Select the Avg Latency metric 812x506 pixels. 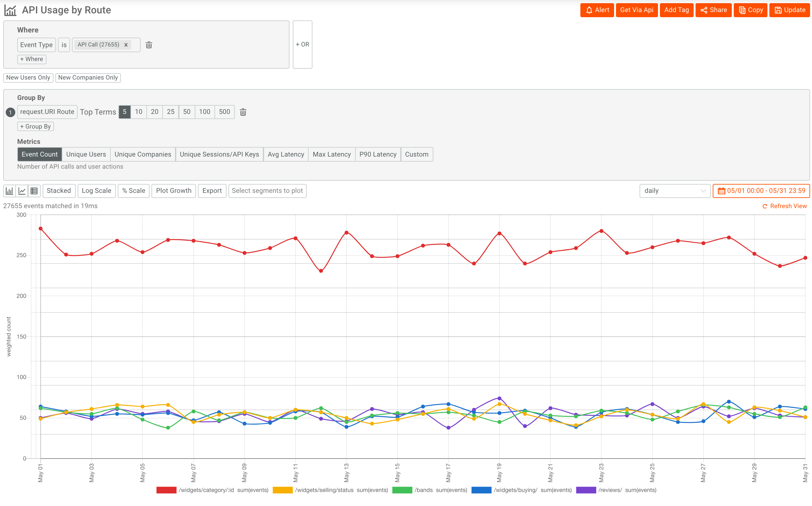pyautogui.click(x=286, y=154)
